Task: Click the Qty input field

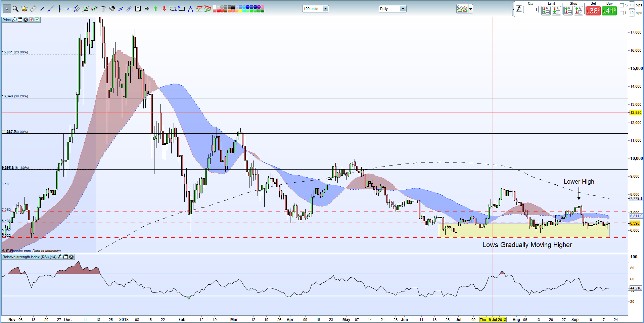Action: [531, 9]
